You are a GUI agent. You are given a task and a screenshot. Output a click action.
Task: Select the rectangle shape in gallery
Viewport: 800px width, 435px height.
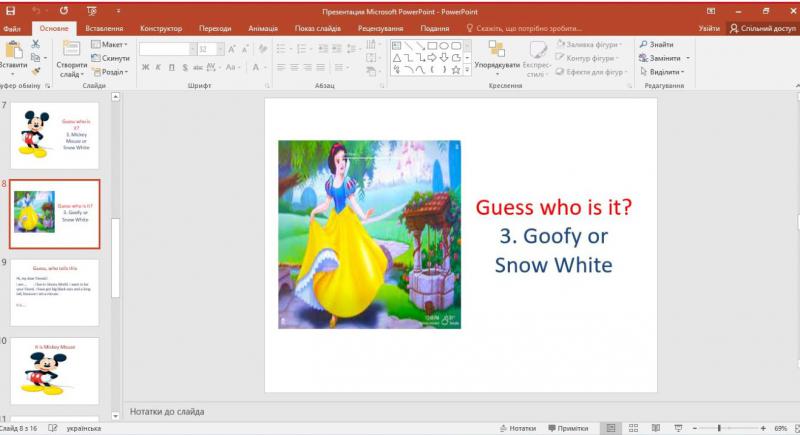coord(432,46)
